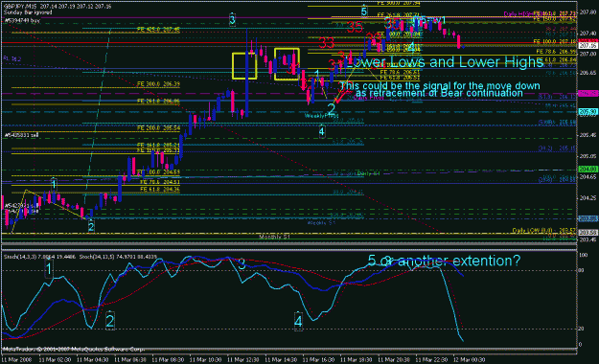Select 'as retracement of Bear continuation' text
Image resolution: width=599 pixels, height=364 pixels.
click(x=439, y=93)
